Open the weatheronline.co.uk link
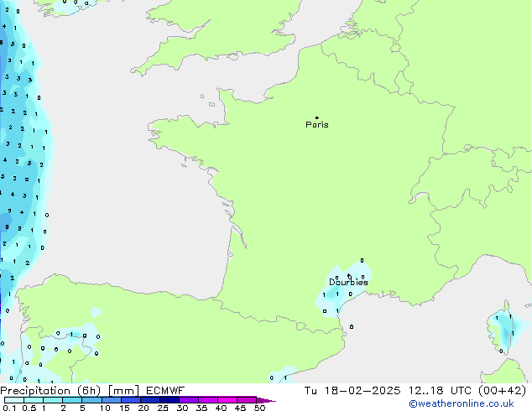The height and width of the screenshot is (411, 532). point(462,403)
